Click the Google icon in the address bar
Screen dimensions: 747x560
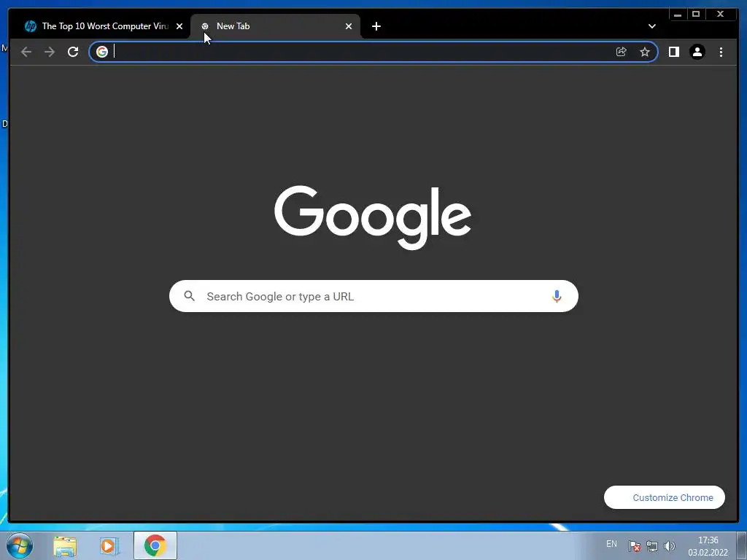(102, 52)
